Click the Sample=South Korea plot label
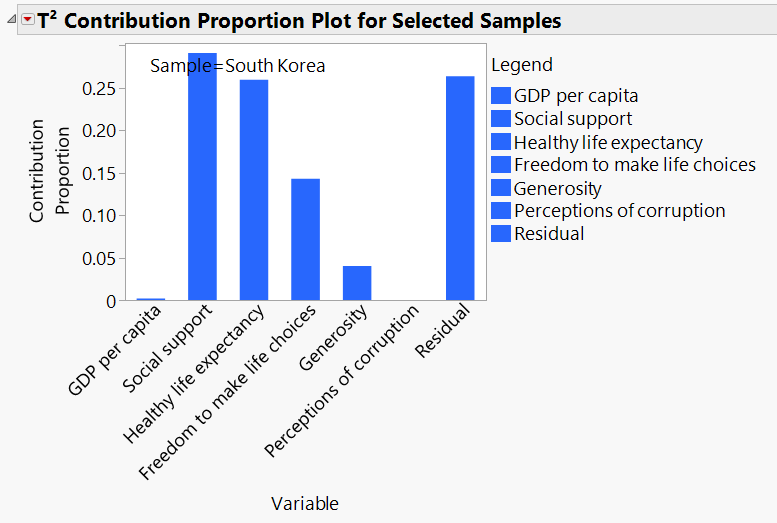 point(238,66)
